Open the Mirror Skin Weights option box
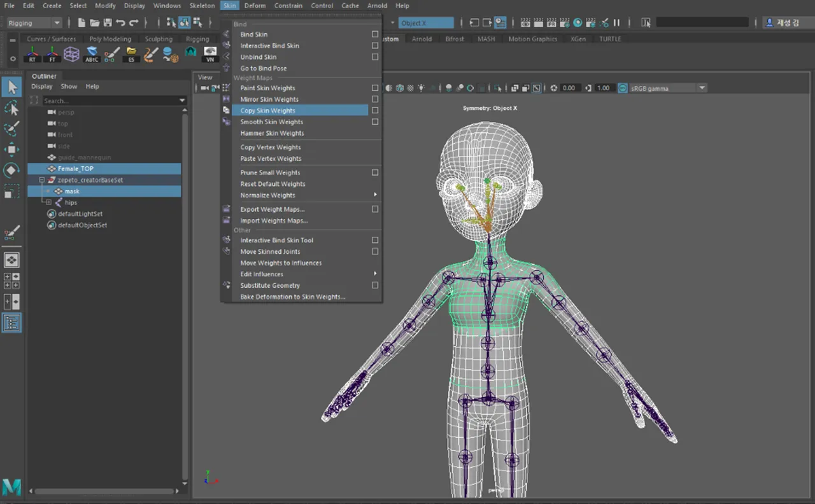 coord(375,99)
